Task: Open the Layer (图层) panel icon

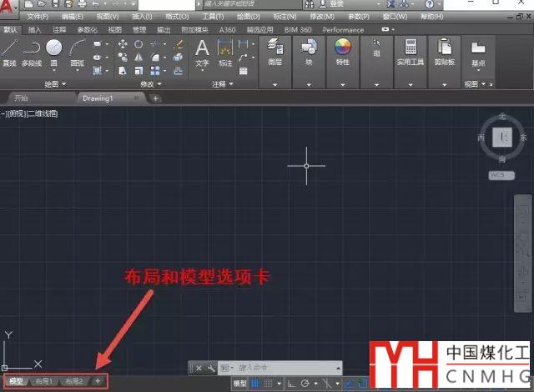Action: (275, 50)
